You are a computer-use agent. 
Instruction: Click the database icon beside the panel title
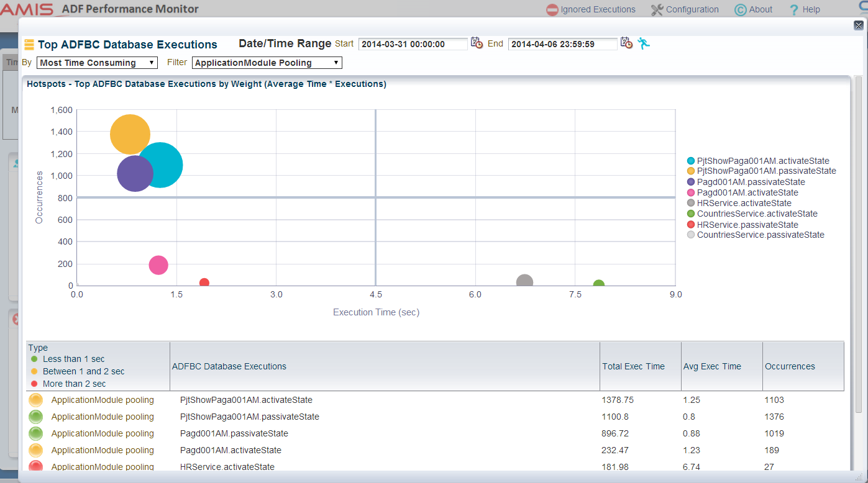pyautogui.click(x=29, y=44)
